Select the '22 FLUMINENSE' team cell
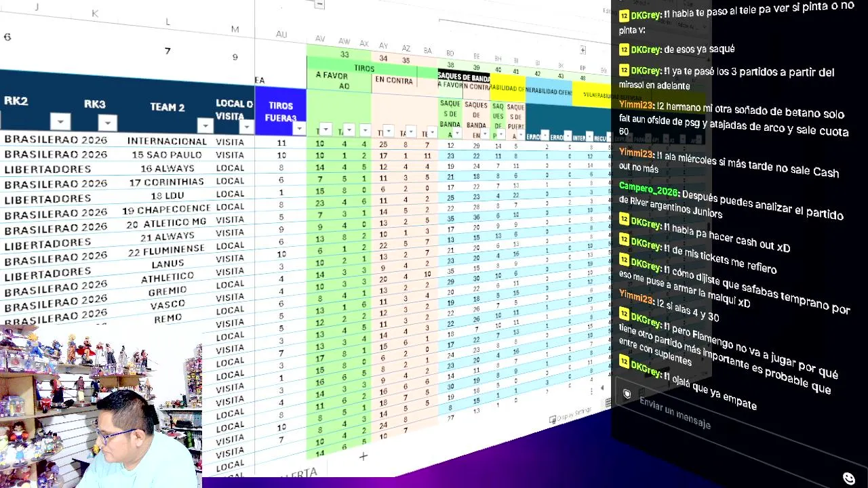Image resolution: width=868 pixels, height=488 pixels. 167,249
